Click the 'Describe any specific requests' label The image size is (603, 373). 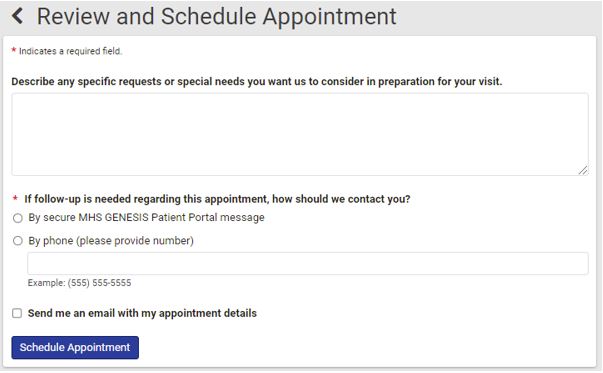pyautogui.click(x=257, y=82)
